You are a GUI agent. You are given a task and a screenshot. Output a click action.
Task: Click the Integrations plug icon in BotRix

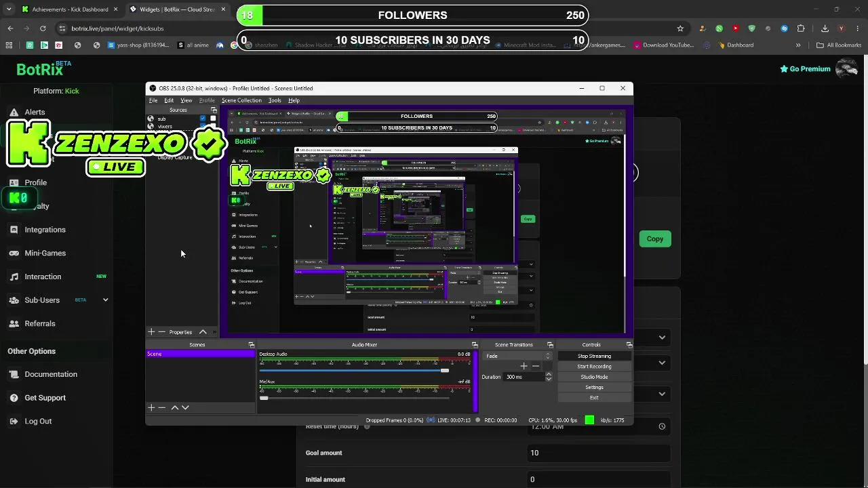coord(14,230)
